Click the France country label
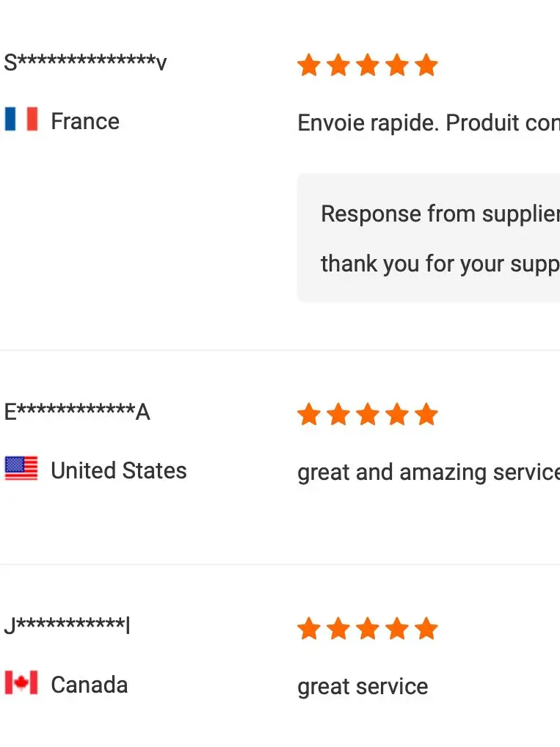This screenshot has width=560, height=747. 85,121
